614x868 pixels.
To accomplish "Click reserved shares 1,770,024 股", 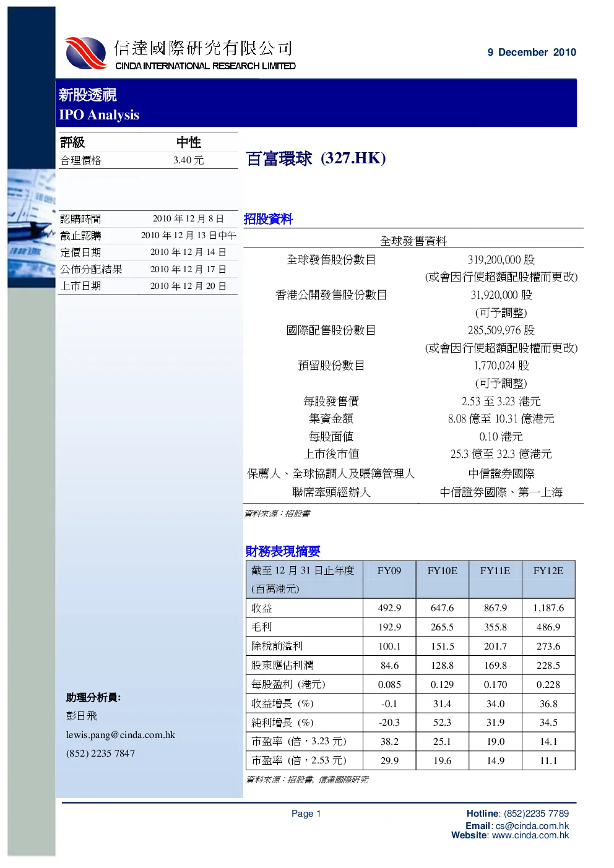I will pos(501,366).
